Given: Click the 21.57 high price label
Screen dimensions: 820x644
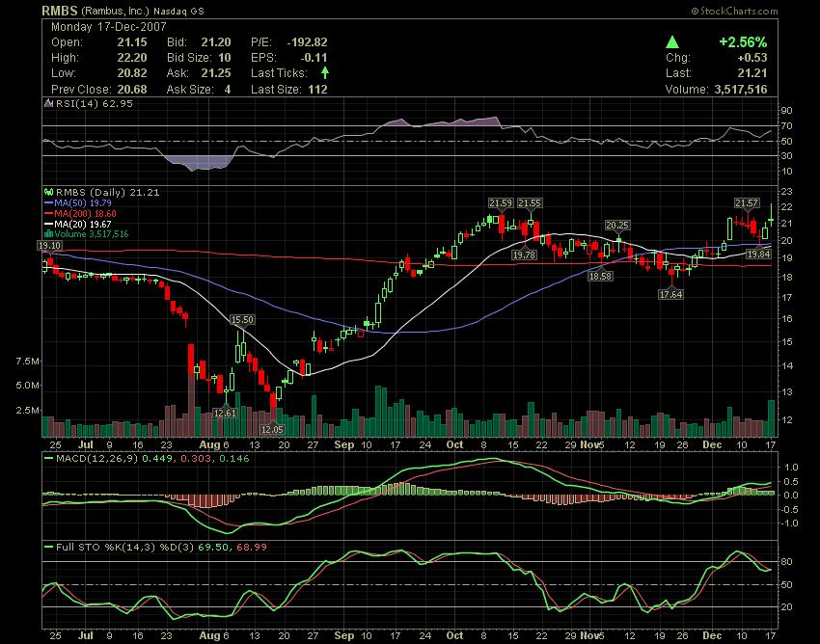Looking at the screenshot, I should point(747,202).
